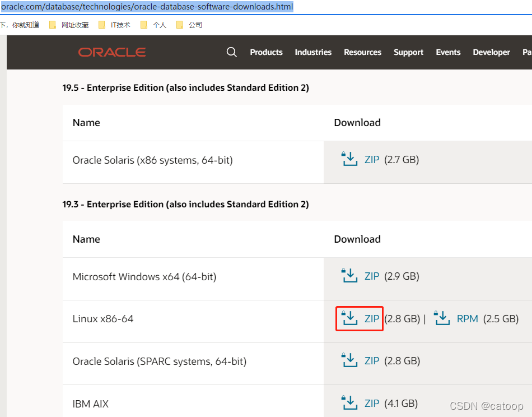Screen dimensions: 532x417
Task: Click the Oracle logo
Action: (x=112, y=52)
